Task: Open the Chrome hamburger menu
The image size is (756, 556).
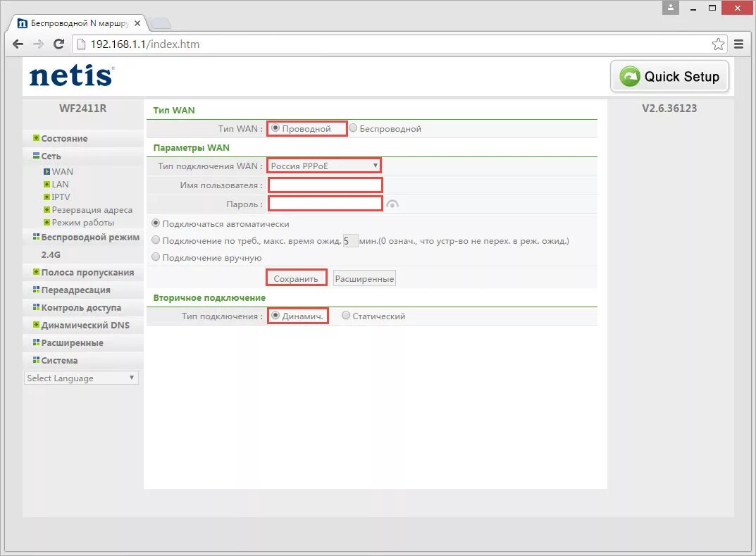Action: [x=738, y=44]
